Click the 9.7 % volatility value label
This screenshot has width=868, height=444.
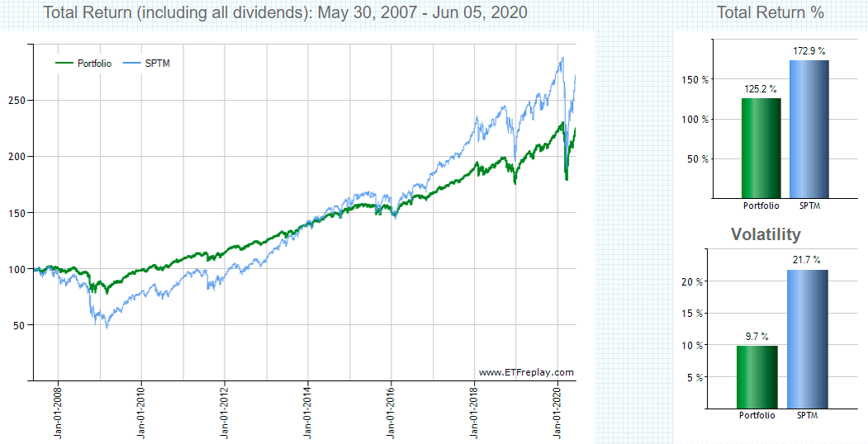coord(757,336)
